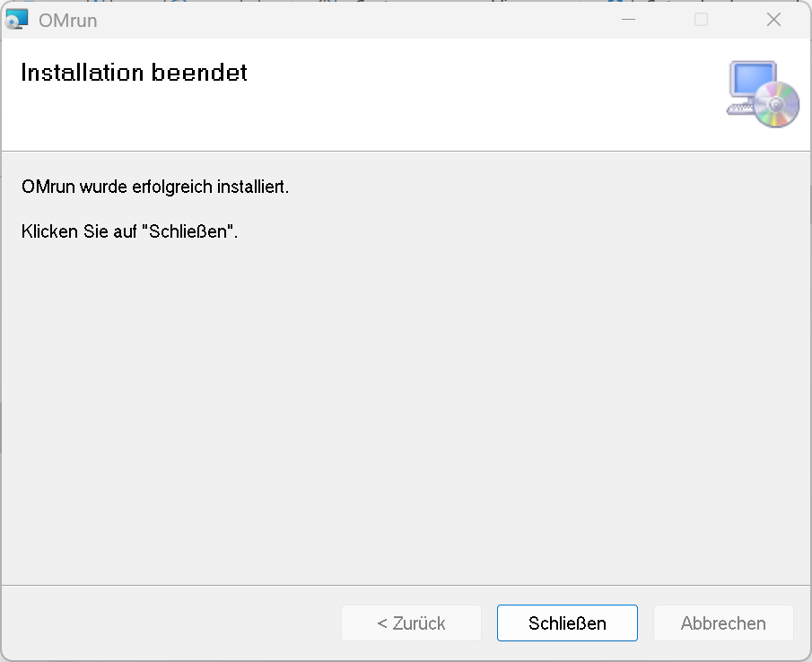Click the minimize icon on the title bar
This screenshot has width=812, height=662.
pos(628,19)
